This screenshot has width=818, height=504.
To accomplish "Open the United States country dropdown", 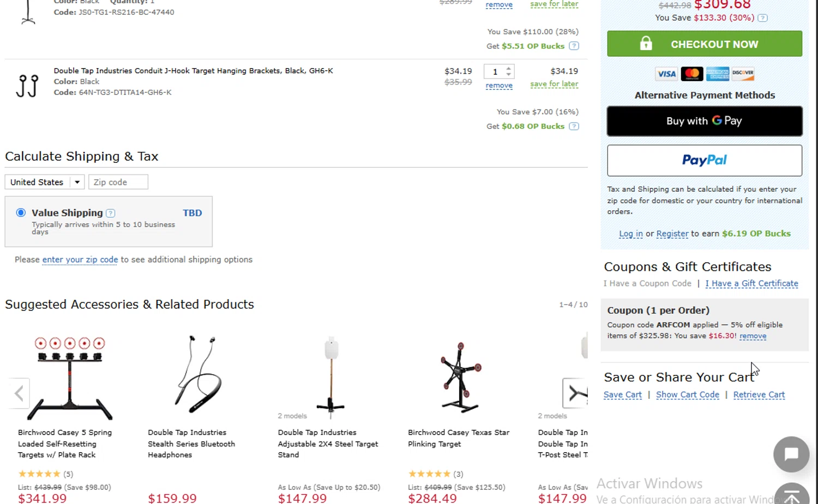I will [45, 182].
